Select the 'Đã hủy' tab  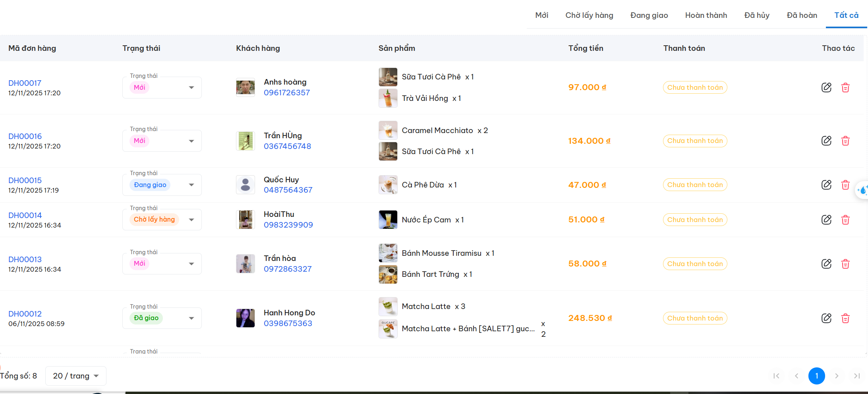tap(757, 15)
